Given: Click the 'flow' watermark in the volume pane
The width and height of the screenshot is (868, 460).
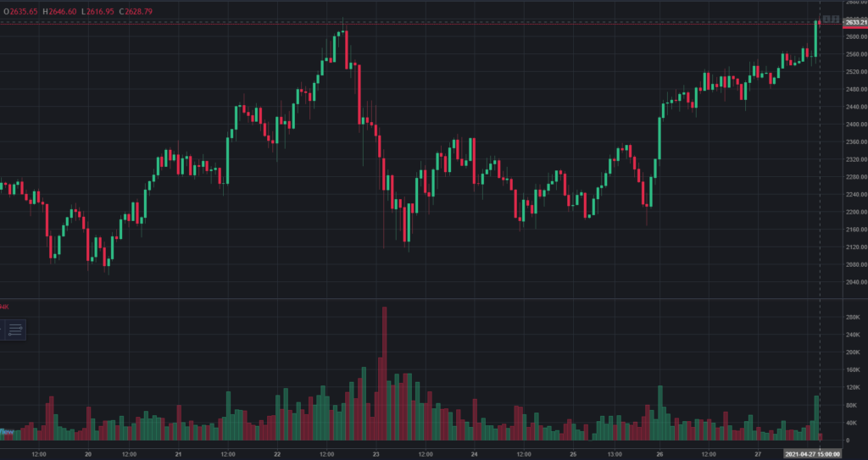Looking at the screenshot, I should point(7,432).
